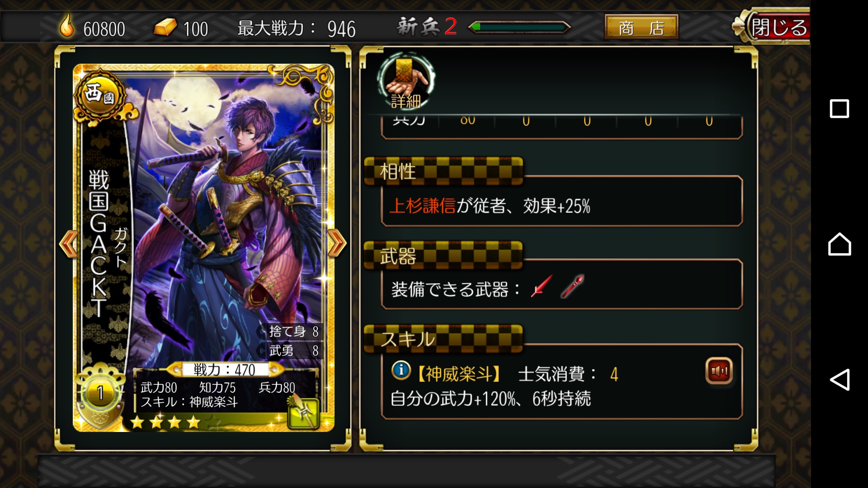Select the red spear weapon icon
The image size is (868, 488).
(572, 286)
